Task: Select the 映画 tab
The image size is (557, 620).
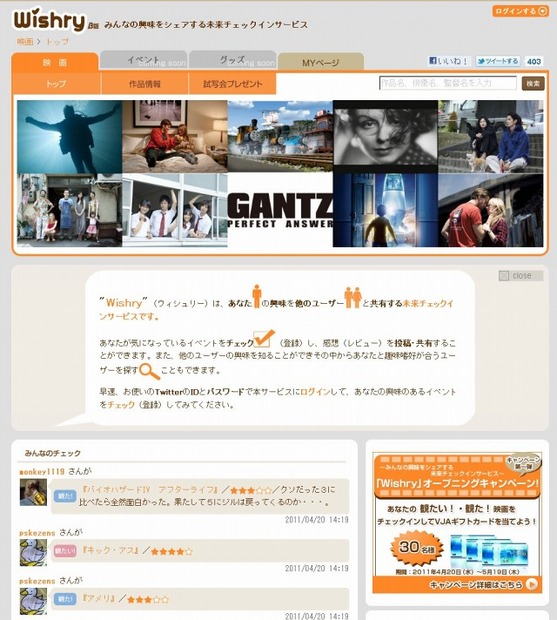Action: click(55, 62)
